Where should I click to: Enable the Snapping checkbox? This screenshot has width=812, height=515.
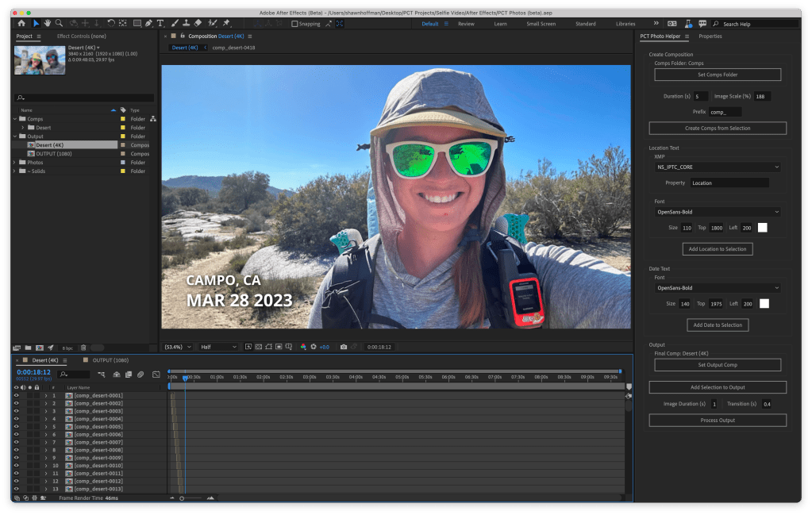294,24
